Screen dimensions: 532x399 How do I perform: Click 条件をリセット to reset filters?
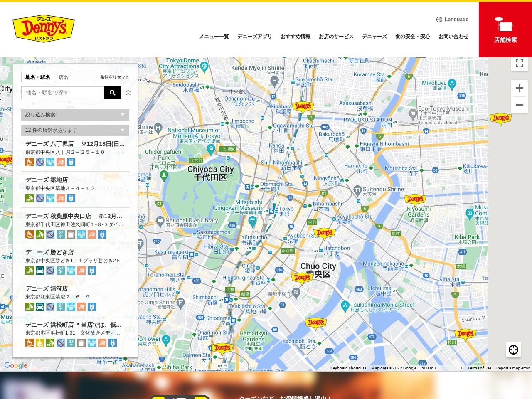114,77
